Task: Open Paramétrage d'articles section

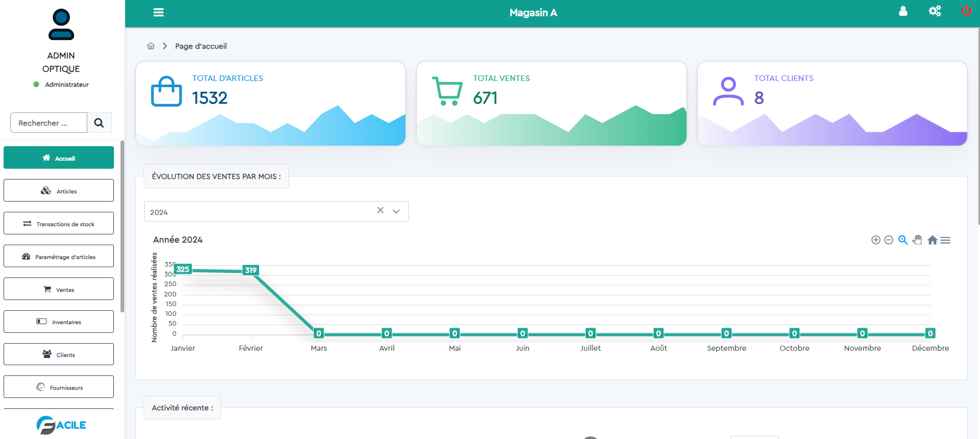Action: coord(58,256)
